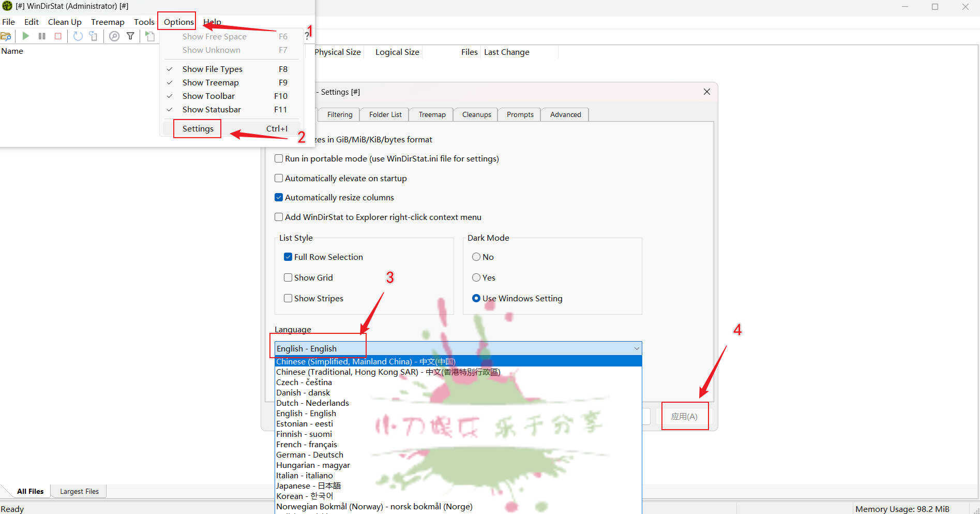Click the open folder scan toolbar icon

click(x=6, y=36)
